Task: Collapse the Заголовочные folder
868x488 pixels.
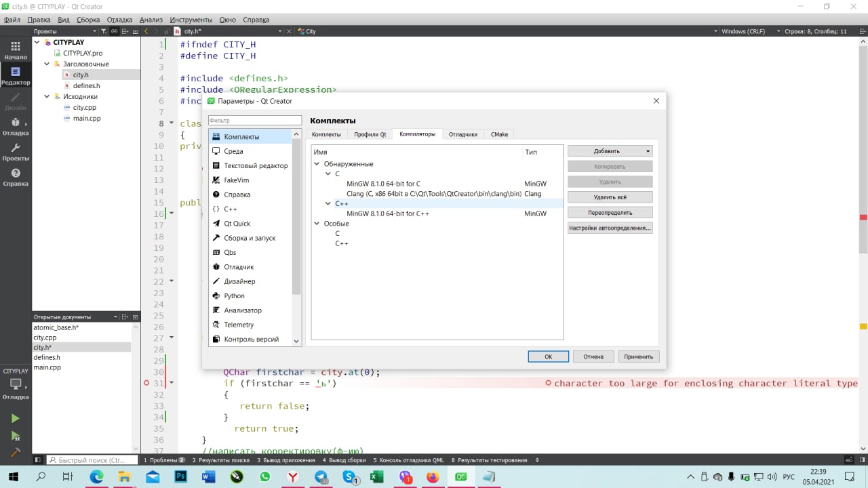Action: pyautogui.click(x=47, y=64)
